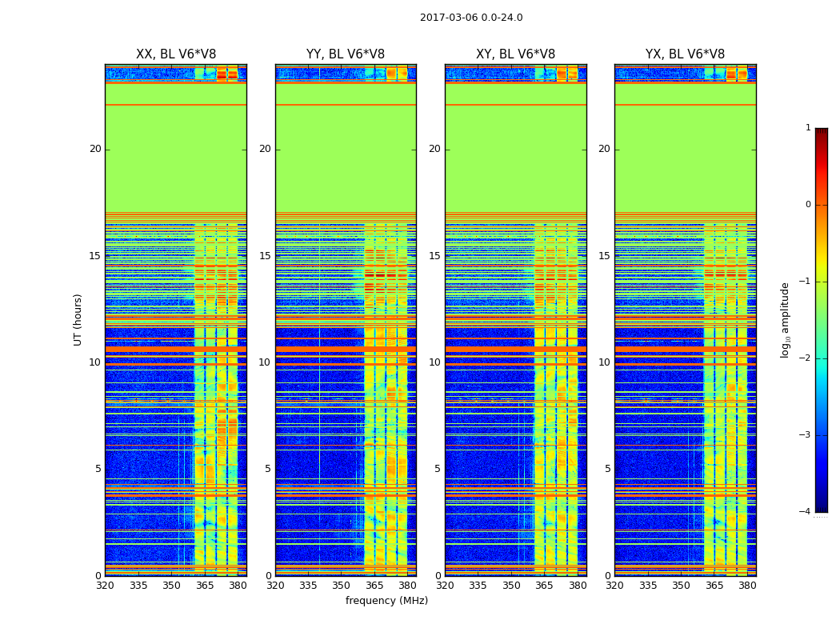Click the 380 MHz tick label under YX panel
Screen dimensions: 840x640
[x=746, y=586]
